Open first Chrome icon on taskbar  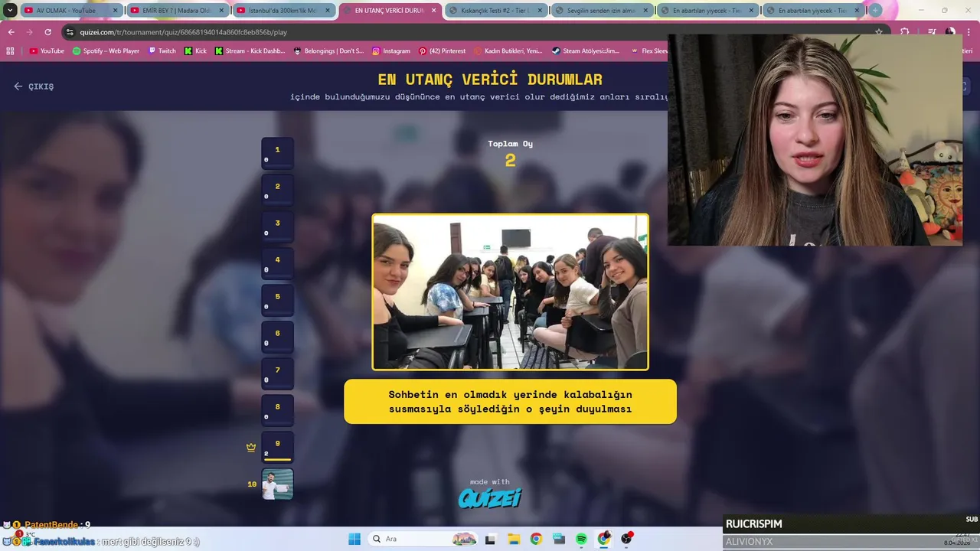[x=536, y=539]
